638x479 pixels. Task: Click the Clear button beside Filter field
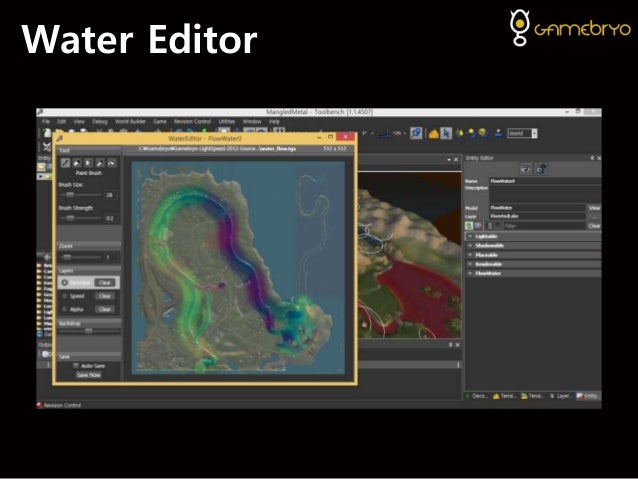[x=594, y=225]
